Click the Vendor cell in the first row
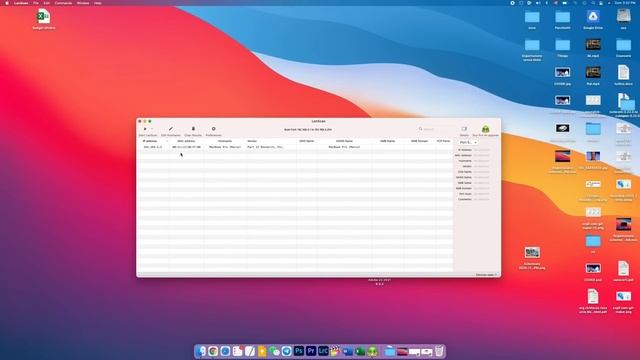This screenshot has width=640, height=360. 265,147
